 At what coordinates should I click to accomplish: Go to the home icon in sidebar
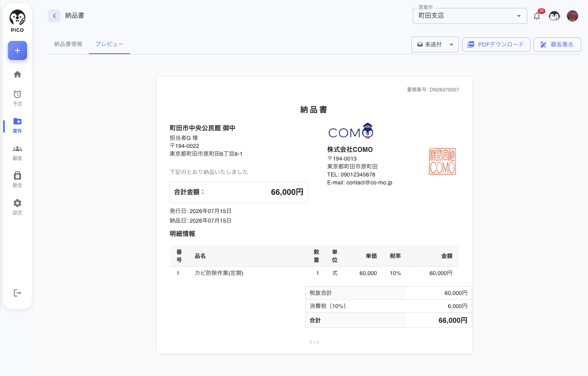(17, 74)
